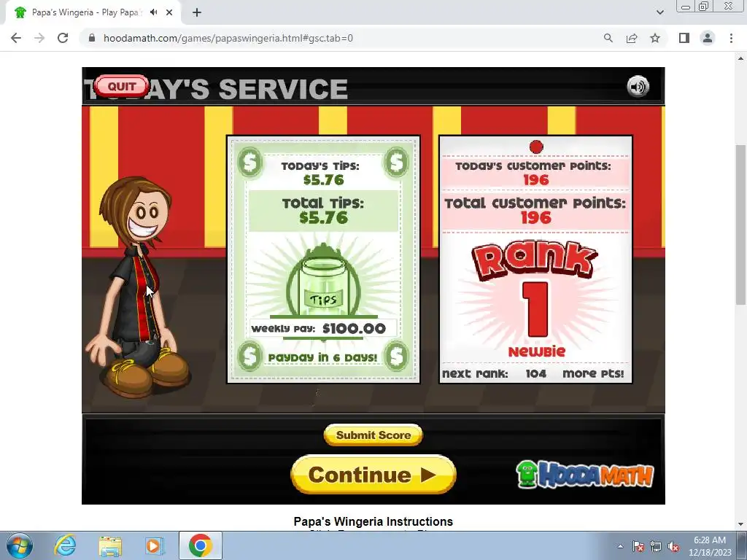Screen dimensions: 747x560
Task: Expand tab search chevron
Action: 659,12
